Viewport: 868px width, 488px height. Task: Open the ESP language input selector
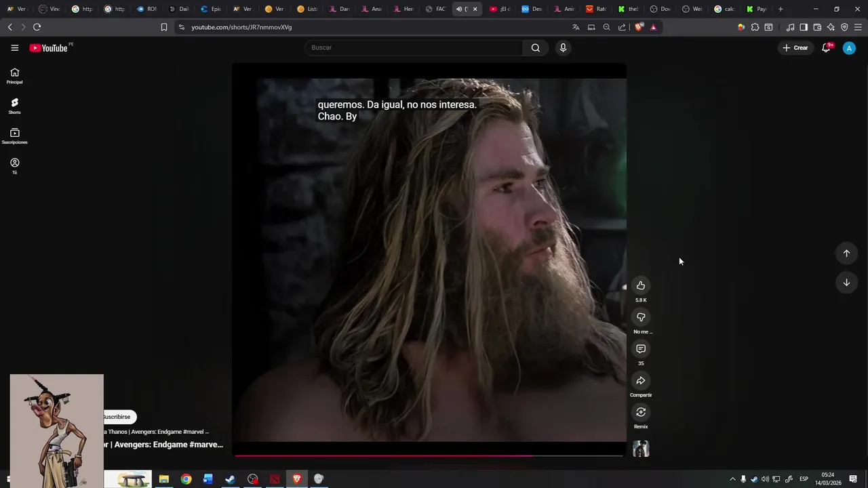point(804,479)
